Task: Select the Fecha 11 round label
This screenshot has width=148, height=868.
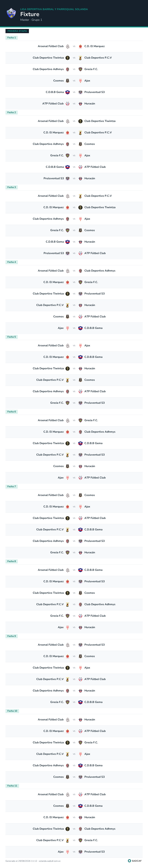Action: tap(12, 785)
